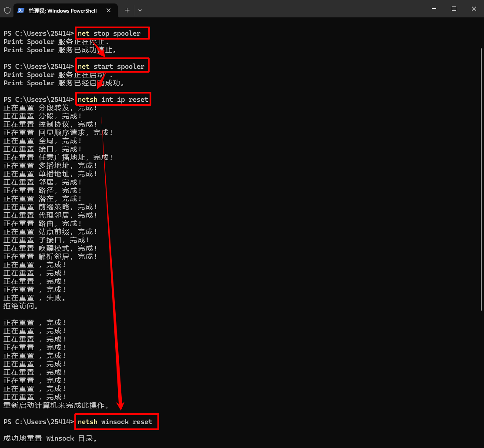
Task: Click the 'netsh int ip reset' command
Action: (x=113, y=100)
